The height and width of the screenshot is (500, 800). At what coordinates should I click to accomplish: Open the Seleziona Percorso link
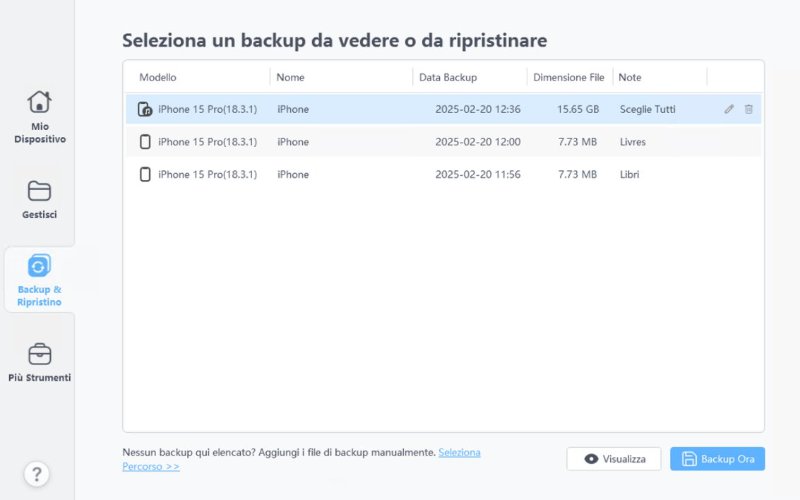(x=459, y=453)
